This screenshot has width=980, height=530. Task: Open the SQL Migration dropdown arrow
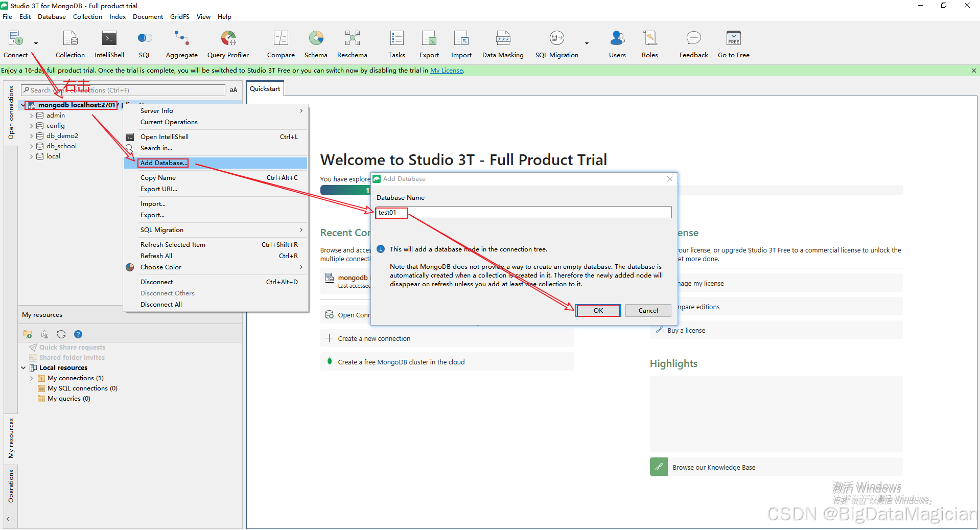point(587,43)
